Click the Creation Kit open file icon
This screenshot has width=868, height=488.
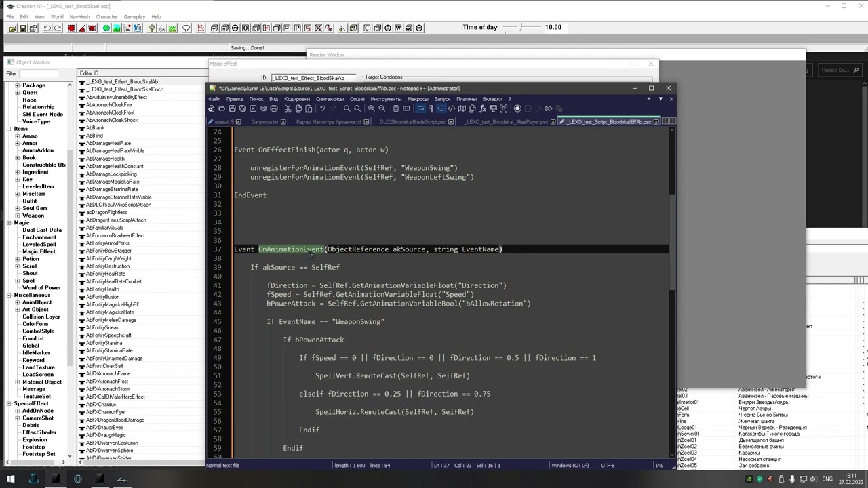[12, 28]
